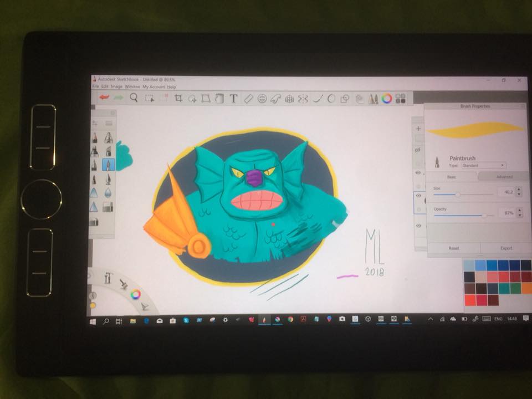
Task: Open the File menu
Action: coord(96,86)
